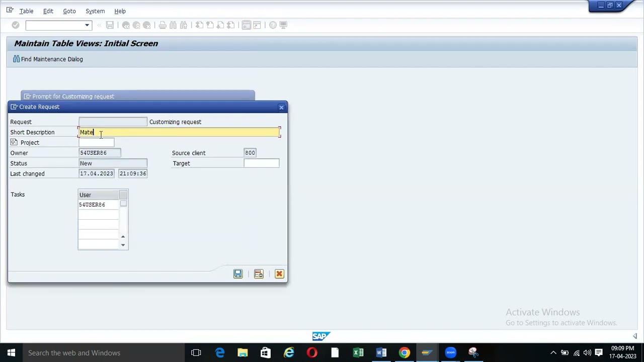
Task: Click the Create New Session toolbar icon
Action: coord(246,25)
